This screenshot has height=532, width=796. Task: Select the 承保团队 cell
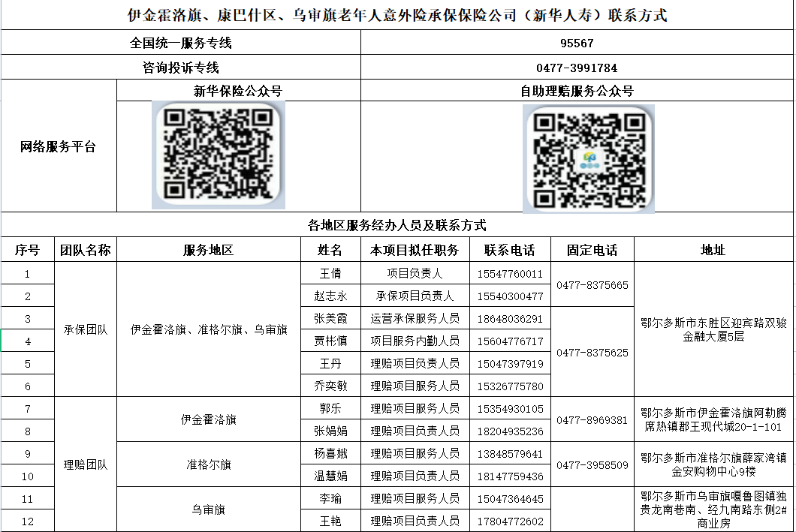86,329
